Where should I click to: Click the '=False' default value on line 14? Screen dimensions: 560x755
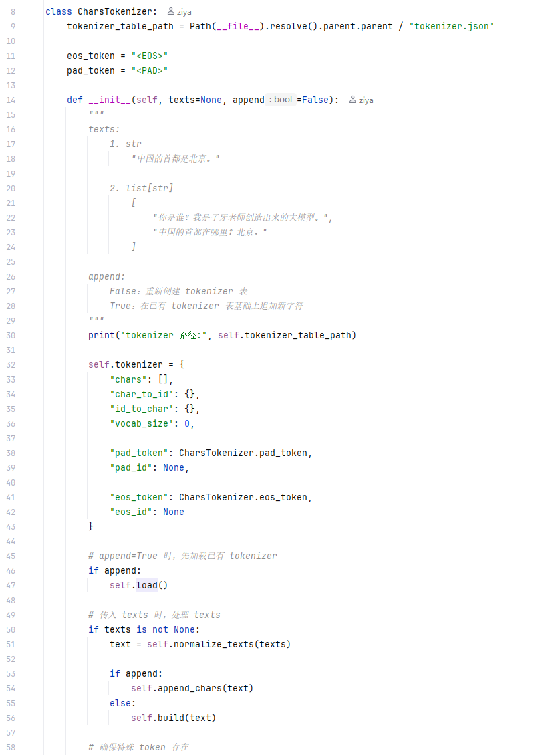(x=313, y=100)
